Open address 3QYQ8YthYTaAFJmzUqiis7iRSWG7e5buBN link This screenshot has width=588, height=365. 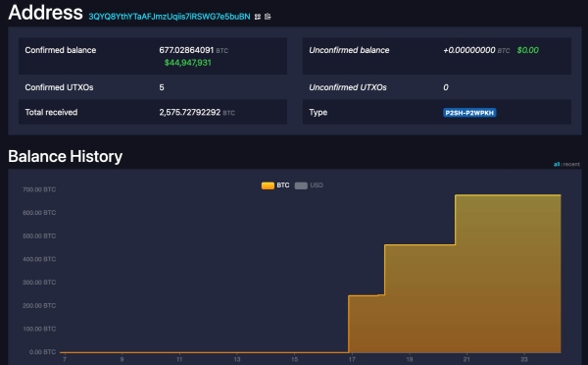[170, 17]
